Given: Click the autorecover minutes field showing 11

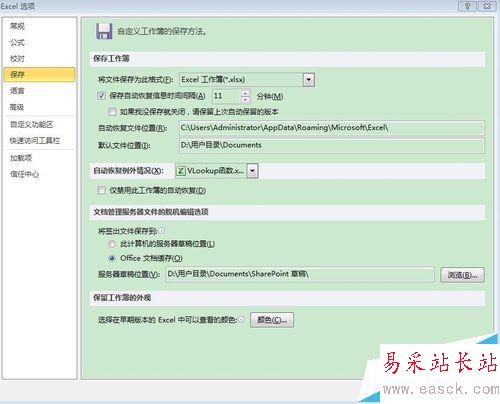Looking at the screenshot, I should [227, 96].
